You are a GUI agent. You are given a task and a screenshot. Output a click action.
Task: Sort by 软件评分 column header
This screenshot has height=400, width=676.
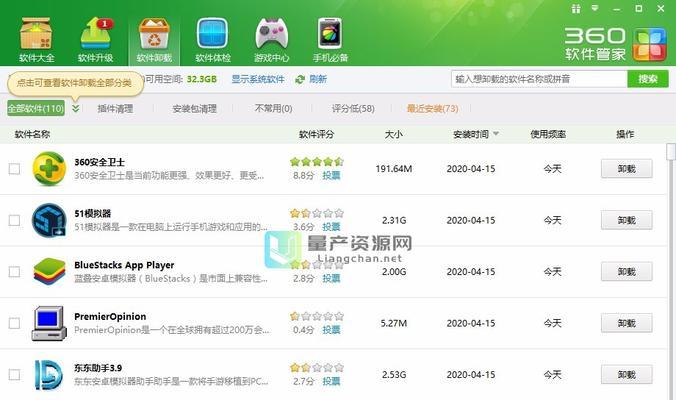click(316, 134)
